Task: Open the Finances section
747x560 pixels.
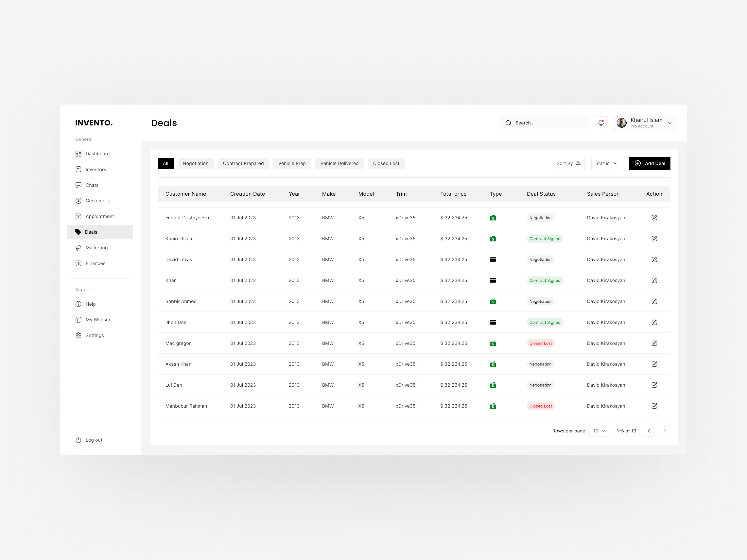Action: pos(95,263)
